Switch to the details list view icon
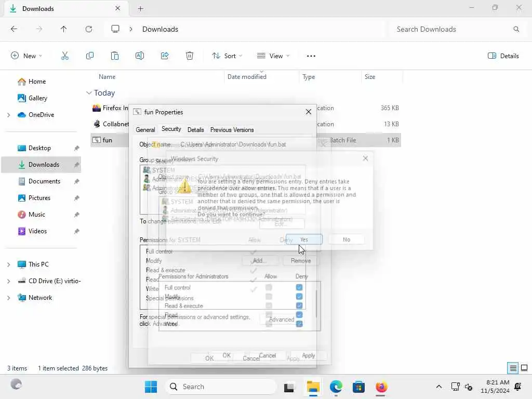Viewport: 532px width, 399px height. pyautogui.click(x=513, y=368)
